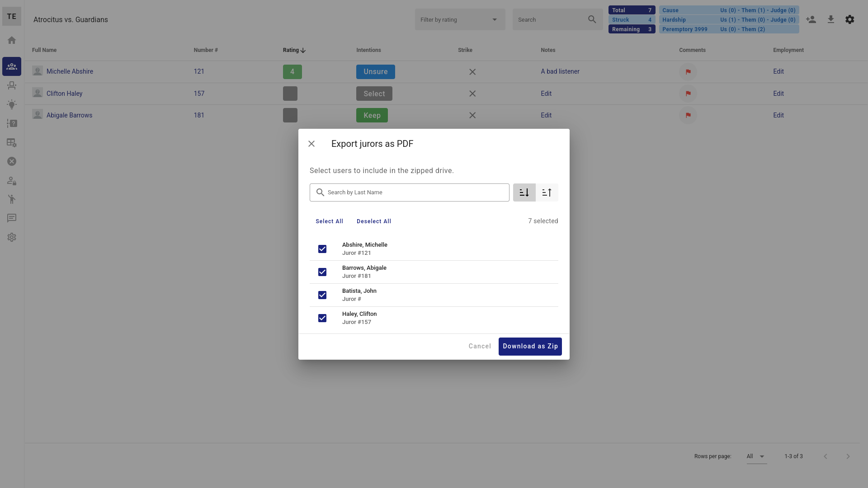
Task: Click the Remaining 3 stat badge
Action: (632, 29)
